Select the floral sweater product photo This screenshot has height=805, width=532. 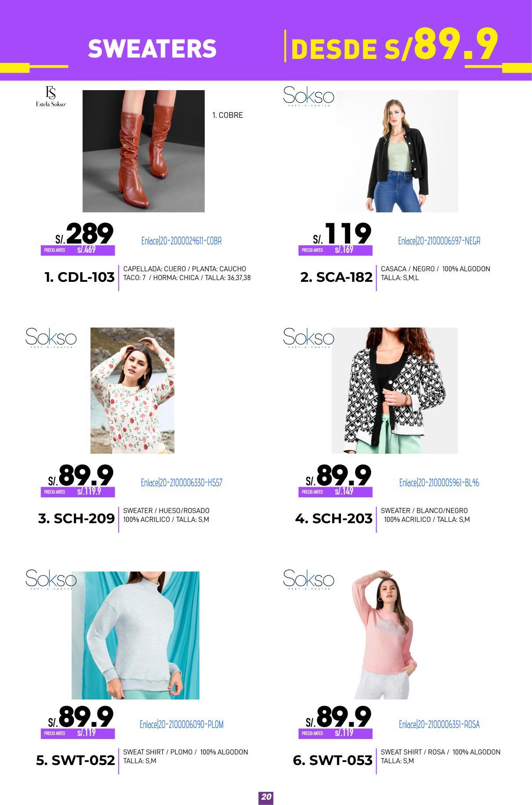coord(132,390)
